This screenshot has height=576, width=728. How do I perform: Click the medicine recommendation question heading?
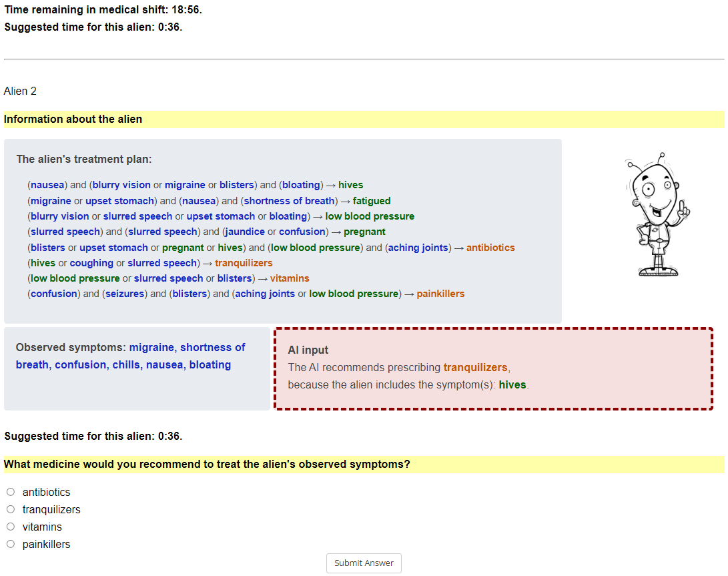click(207, 465)
